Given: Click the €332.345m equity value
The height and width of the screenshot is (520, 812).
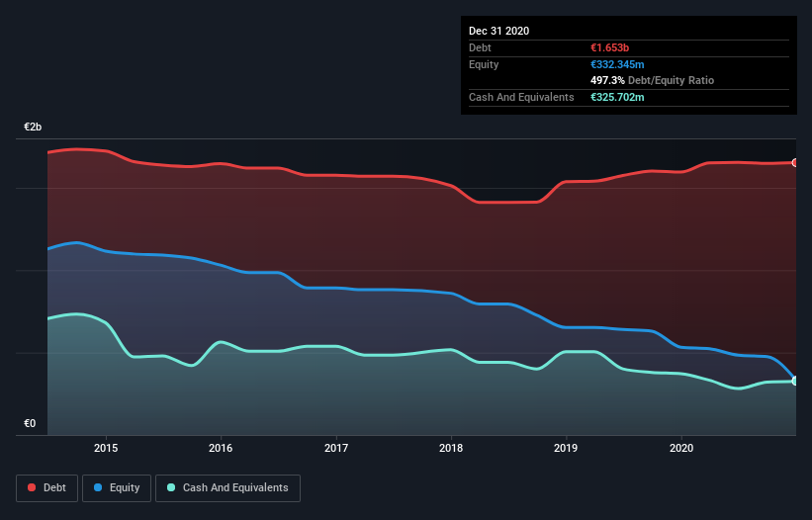Looking at the screenshot, I should [x=617, y=64].
